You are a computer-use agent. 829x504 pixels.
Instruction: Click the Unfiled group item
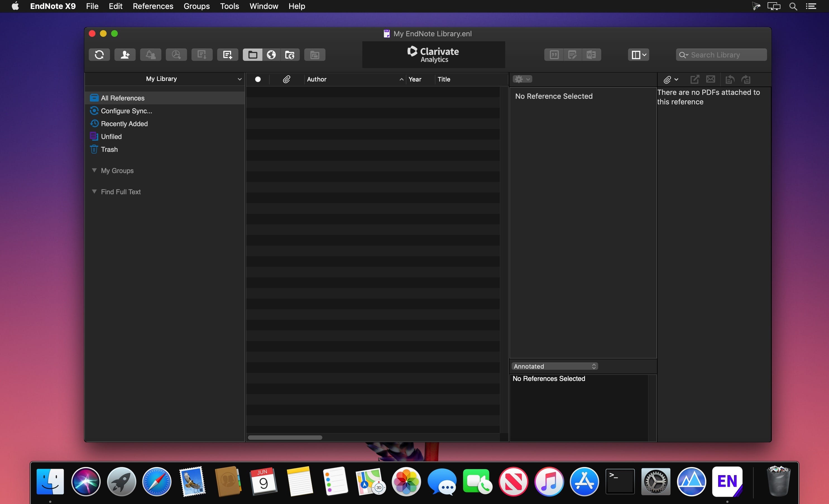pyautogui.click(x=111, y=136)
